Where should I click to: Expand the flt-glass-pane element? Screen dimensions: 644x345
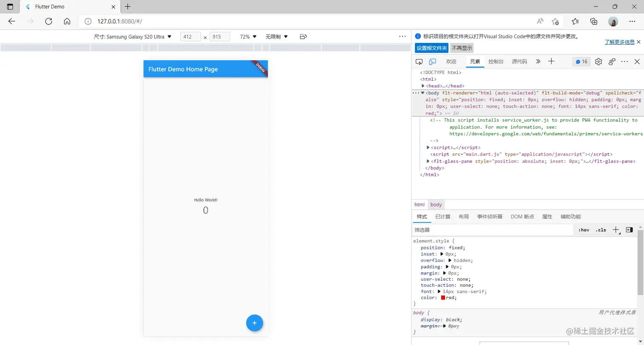coord(428,161)
